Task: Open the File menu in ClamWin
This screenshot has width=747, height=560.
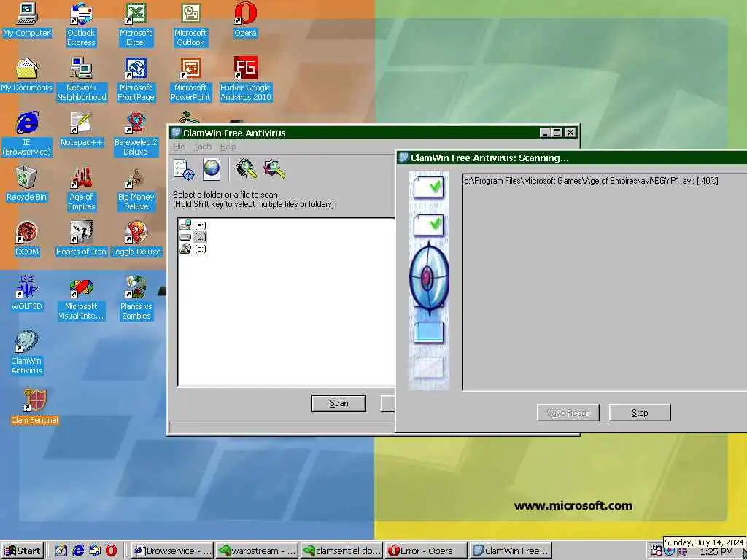Action: pos(179,147)
